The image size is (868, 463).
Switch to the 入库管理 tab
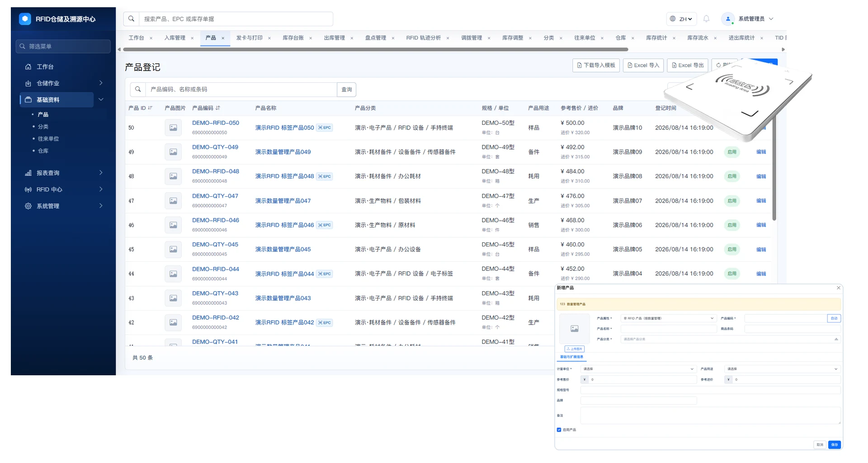pos(175,38)
